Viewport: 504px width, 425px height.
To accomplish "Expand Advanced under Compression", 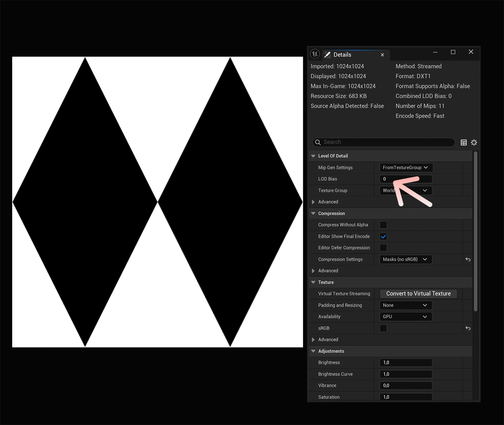I will (313, 271).
